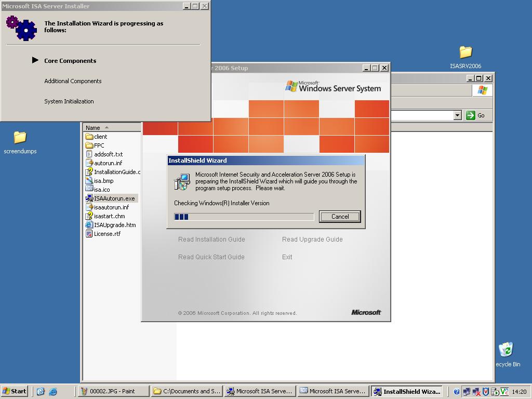Open the Start menu
Viewport: 532px width, 399px height.
14,391
